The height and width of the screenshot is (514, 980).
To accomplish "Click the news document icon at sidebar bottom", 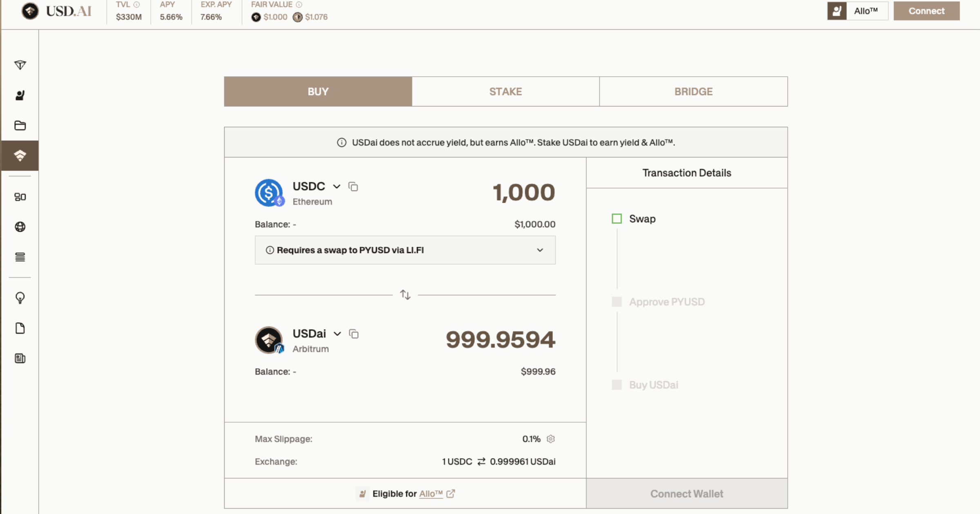I will (20, 358).
